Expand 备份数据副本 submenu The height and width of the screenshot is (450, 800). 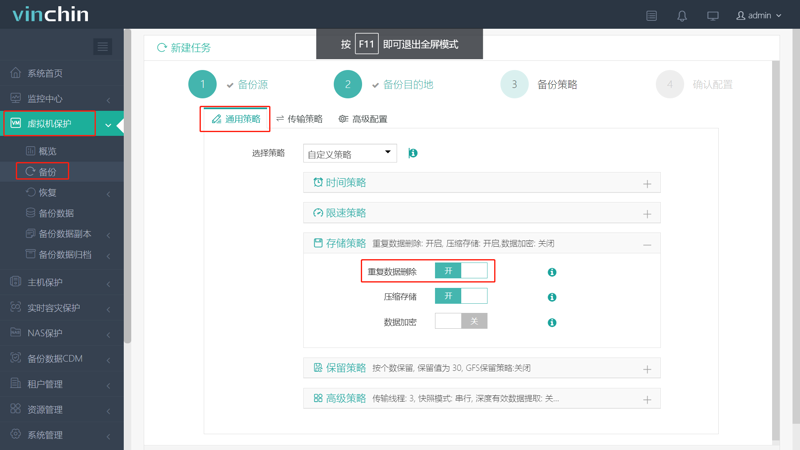62,234
